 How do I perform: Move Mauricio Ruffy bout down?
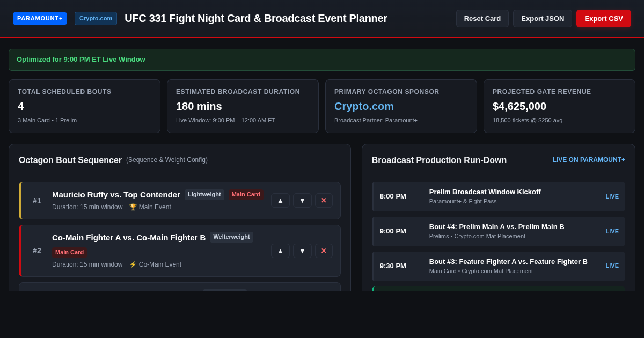point(302,201)
